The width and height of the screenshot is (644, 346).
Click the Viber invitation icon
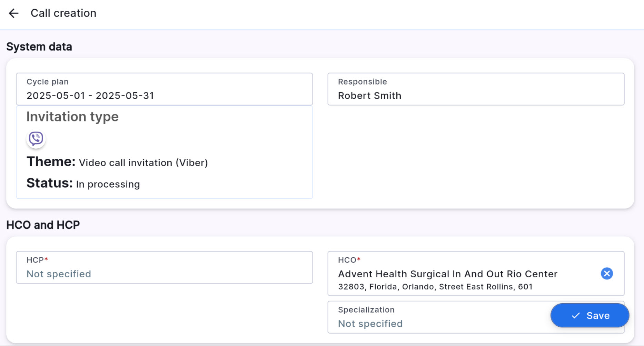coord(36,139)
